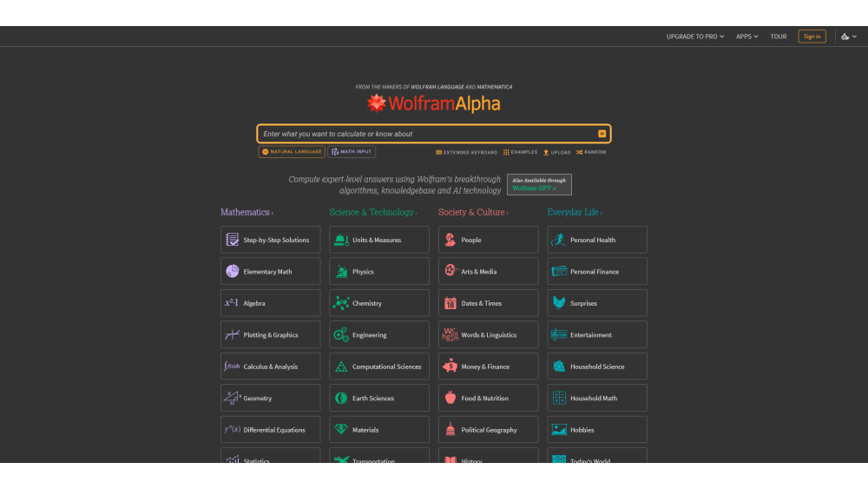Expand the Everyday Life heading
The image size is (868, 489).
coord(574,212)
